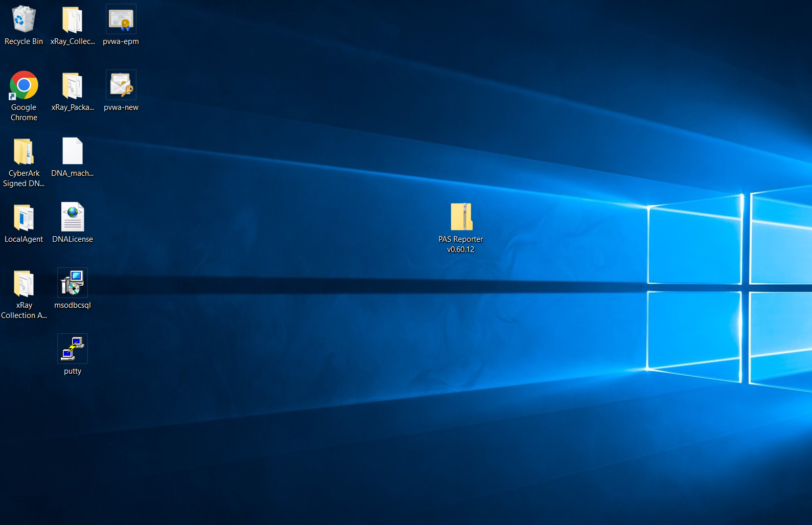Image resolution: width=812 pixels, height=525 pixels.
Task: Click the "msodbcsql" label text
Action: coord(73,305)
